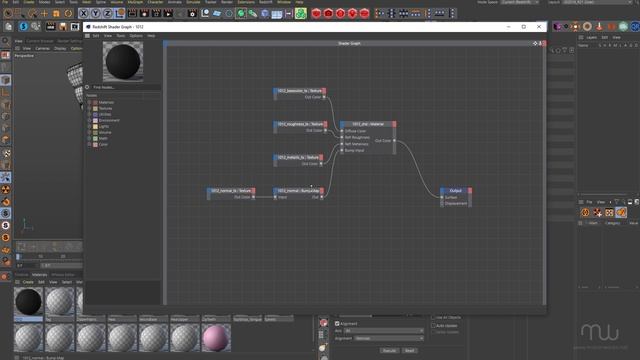640x360 pixels.
Task: Select the pink material thumbnail
Action: pos(216,338)
